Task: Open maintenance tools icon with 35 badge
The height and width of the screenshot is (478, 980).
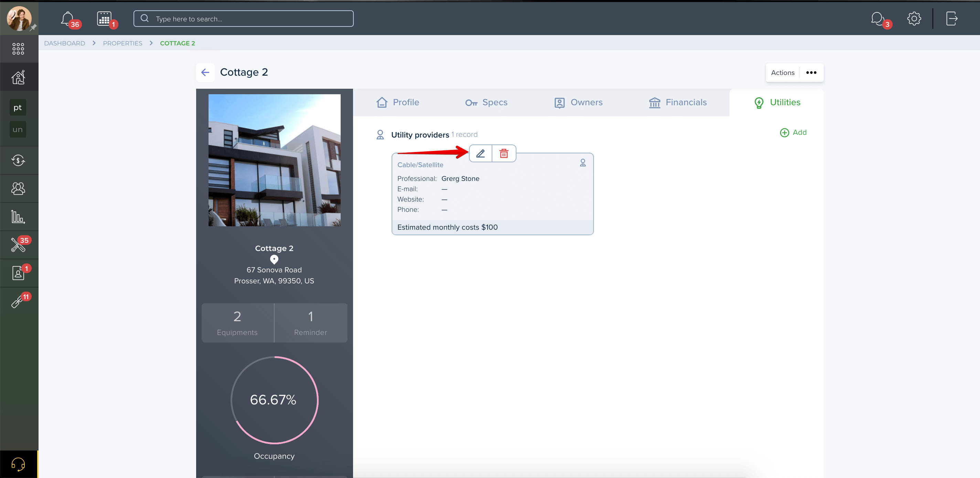Action: coord(18,245)
